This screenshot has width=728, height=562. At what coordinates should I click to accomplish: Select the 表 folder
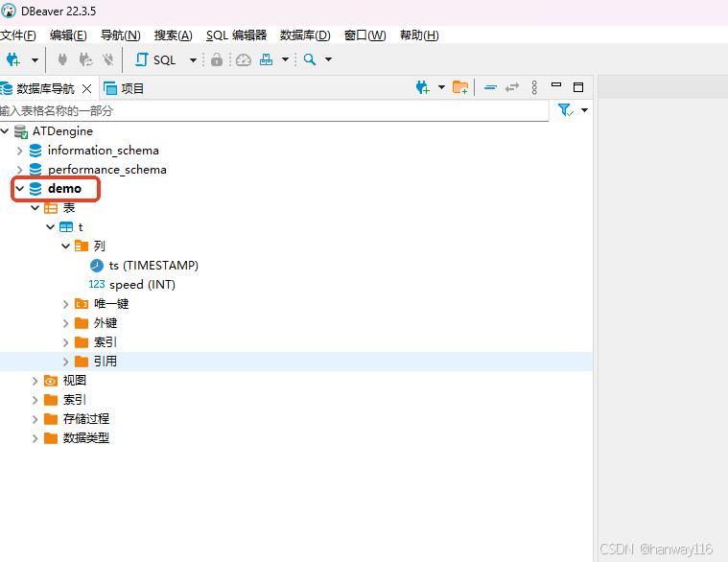[x=69, y=208]
